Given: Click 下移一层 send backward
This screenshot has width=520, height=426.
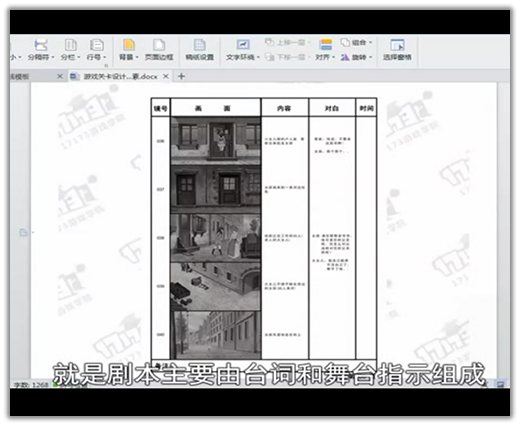Looking at the screenshot, I should (287, 57).
